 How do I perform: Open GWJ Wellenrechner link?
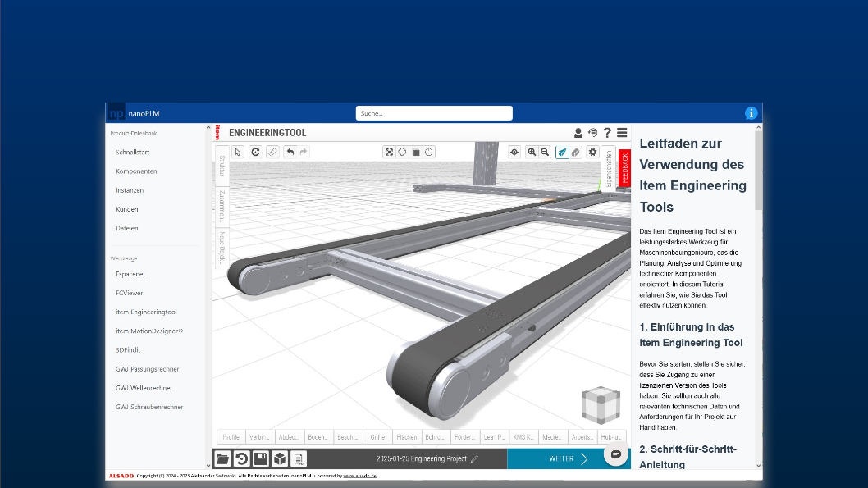coord(144,388)
